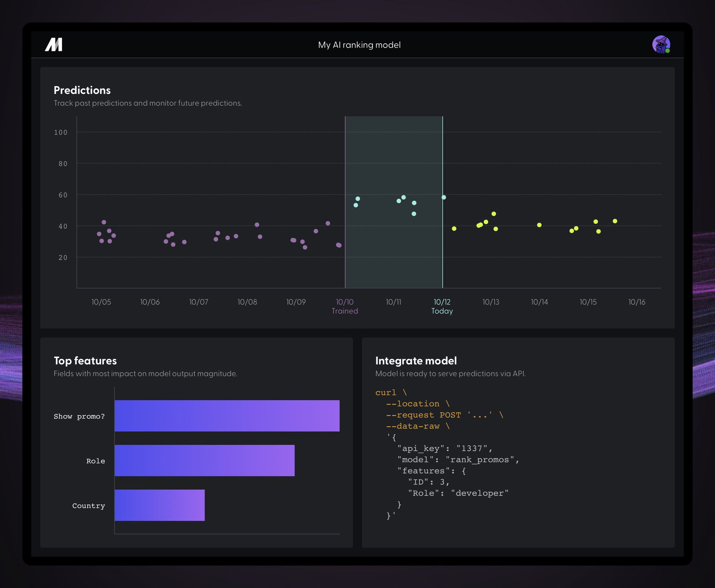Expand the Top features panel
The width and height of the screenshot is (715, 588).
[x=85, y=361]
